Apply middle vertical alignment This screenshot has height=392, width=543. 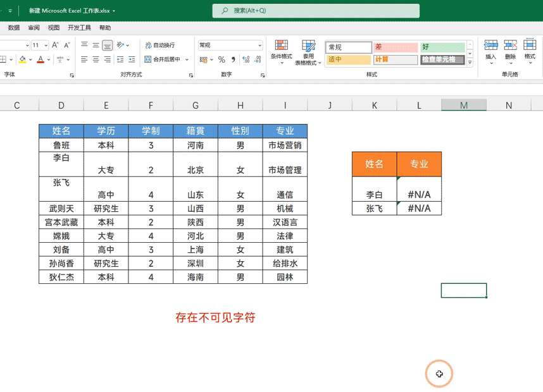(96, 45)
